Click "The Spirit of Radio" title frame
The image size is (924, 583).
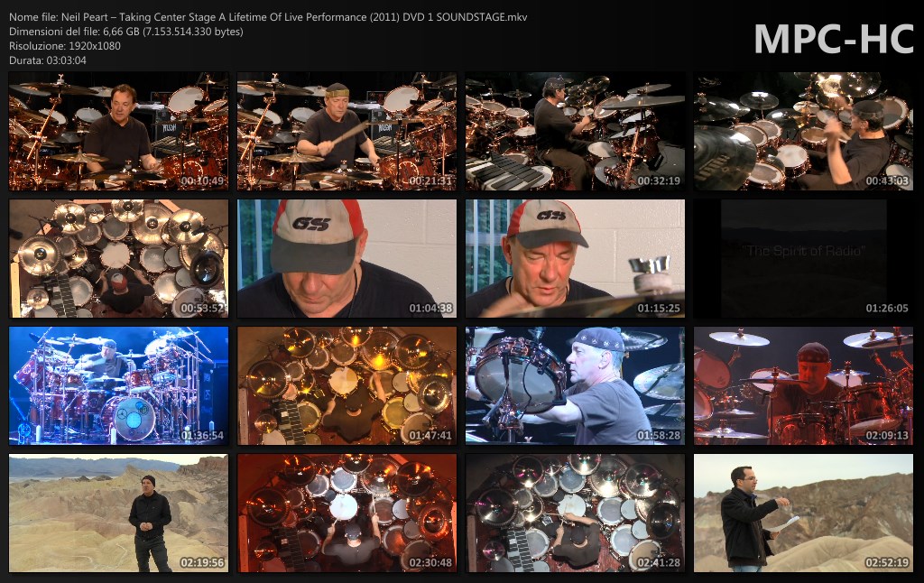(803, 259)
